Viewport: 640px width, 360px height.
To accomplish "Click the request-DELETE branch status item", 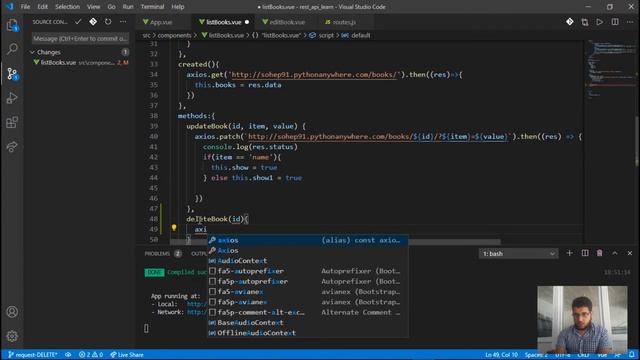I will pyautogui.click(x=33, y=355).
